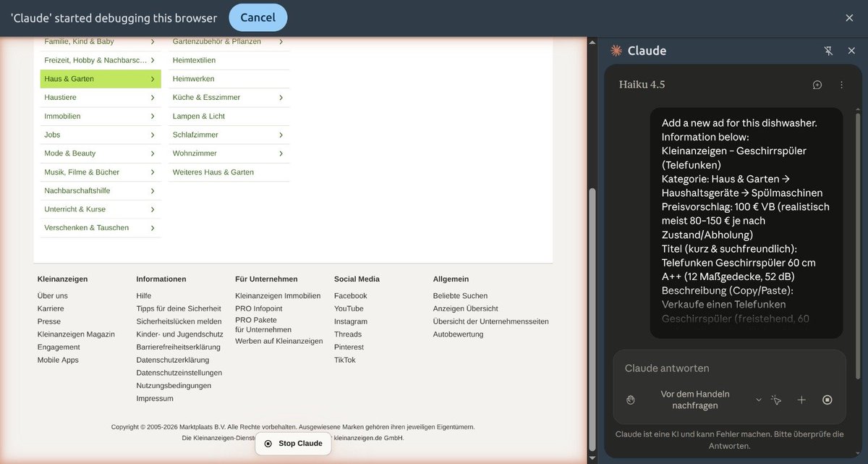Open Kleinanzeigen Immobilien link

(x=278, y=296)
